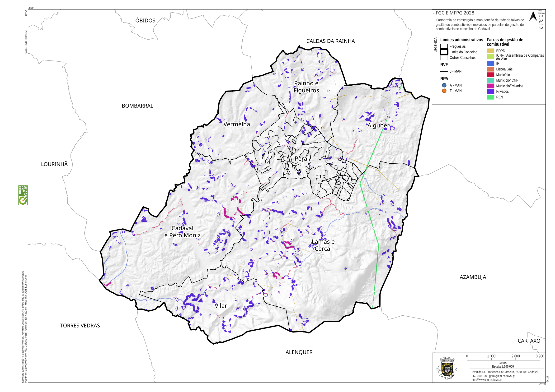The image size is (555, 392).
Task: Click the ALENQUER municipality label
Action: point(299,352)
